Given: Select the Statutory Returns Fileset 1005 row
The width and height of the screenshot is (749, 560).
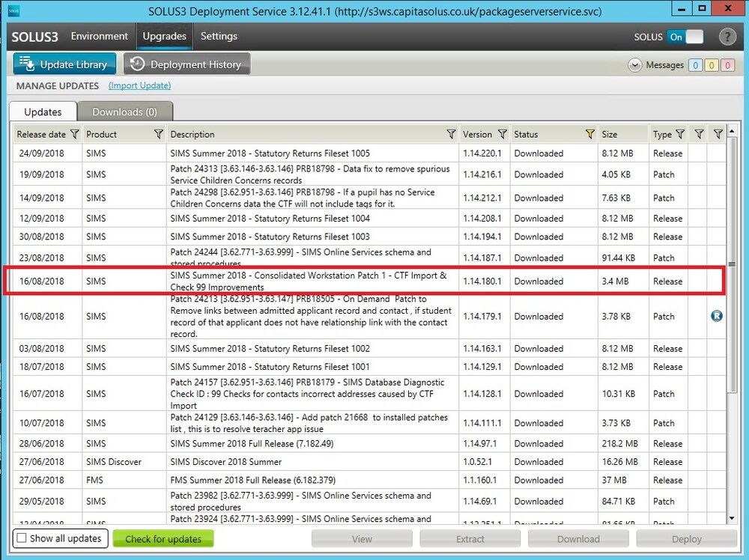Looking at the screenshot, I should 369,153.
